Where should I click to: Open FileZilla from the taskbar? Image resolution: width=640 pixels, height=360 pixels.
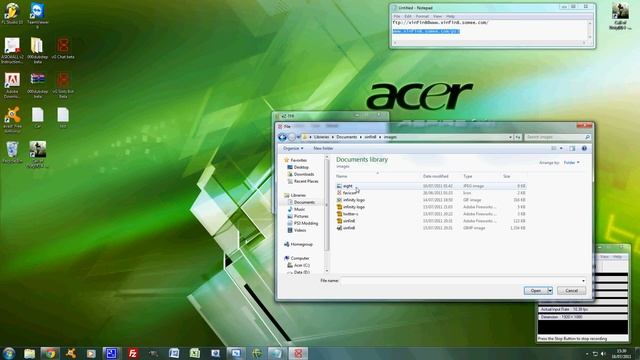pyautogui.click(x=133, y=353)
